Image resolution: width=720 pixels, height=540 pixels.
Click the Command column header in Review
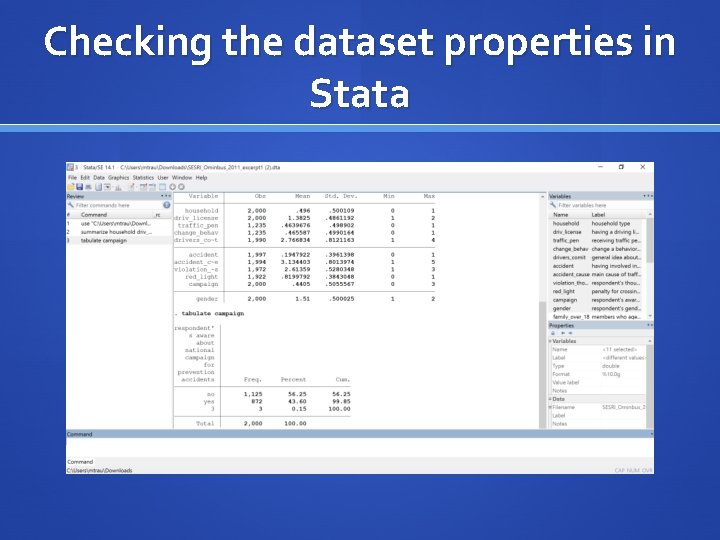(x=94, y=214)
